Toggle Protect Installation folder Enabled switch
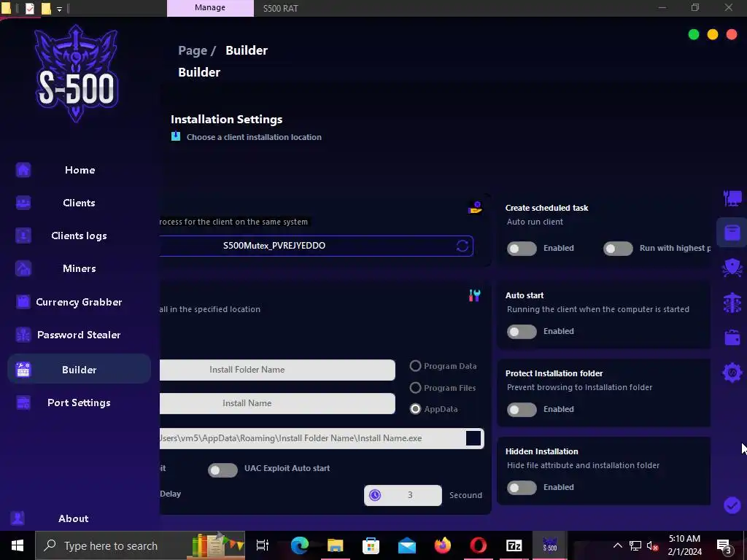 pyautogui.click(x=522, y=410)
